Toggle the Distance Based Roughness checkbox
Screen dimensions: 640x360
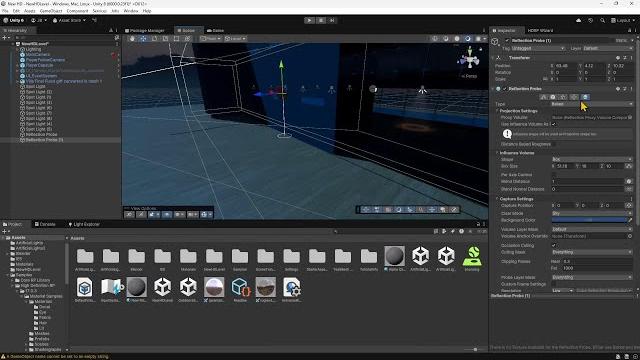pyautogui.click(x=554, y=144)
